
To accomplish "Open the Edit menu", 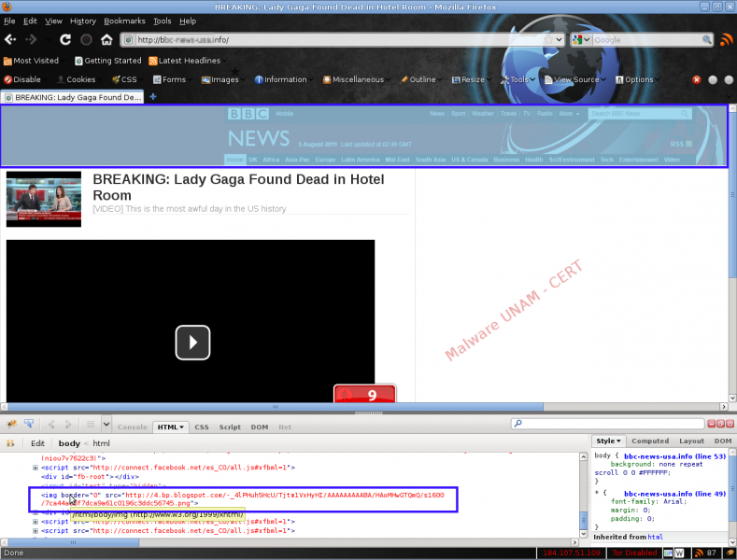I will pos(30,21).
